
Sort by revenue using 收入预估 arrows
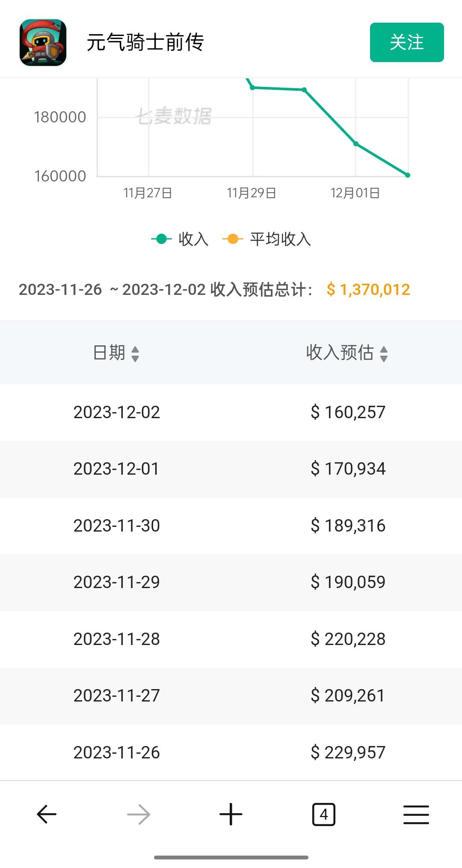[384, 354]
